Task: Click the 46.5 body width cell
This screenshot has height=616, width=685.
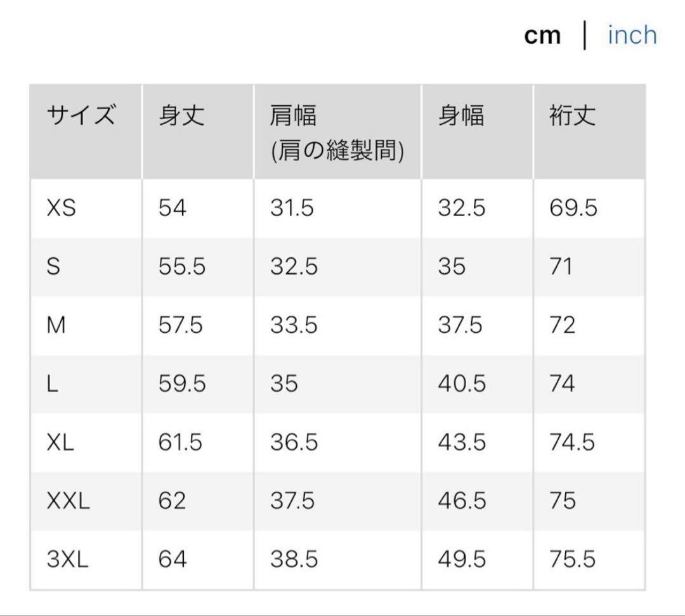Action: (x=461, y=501)
